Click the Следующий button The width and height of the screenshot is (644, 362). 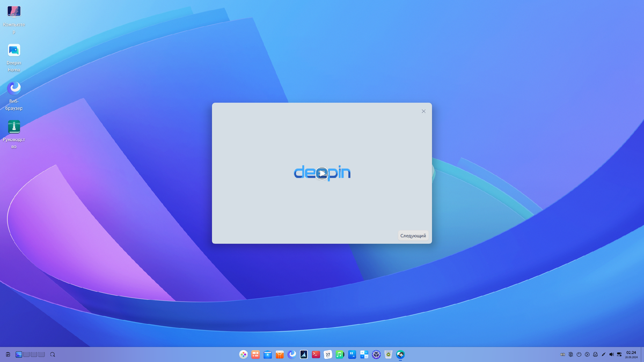413,236
